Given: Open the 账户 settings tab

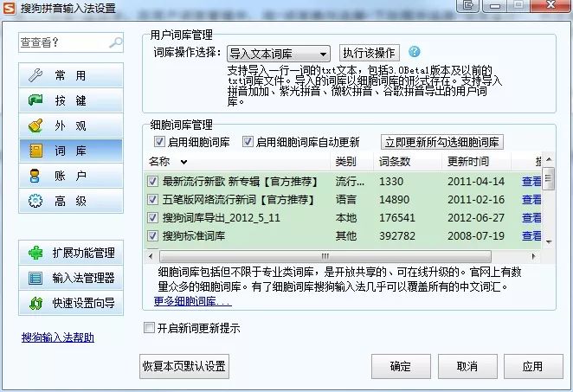Looking at the screenshot, I should tap(71, 176).
